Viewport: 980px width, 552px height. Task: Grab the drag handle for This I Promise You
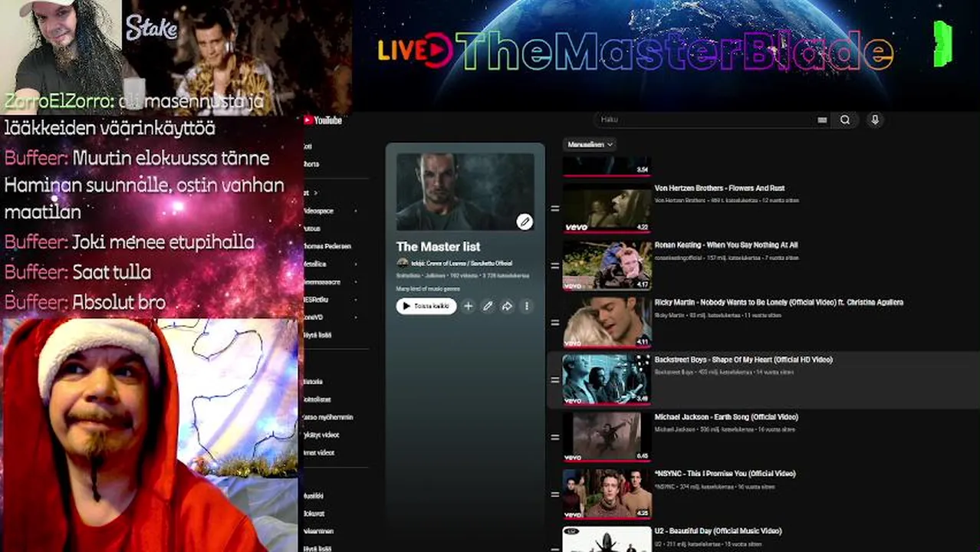coord(554,495)
